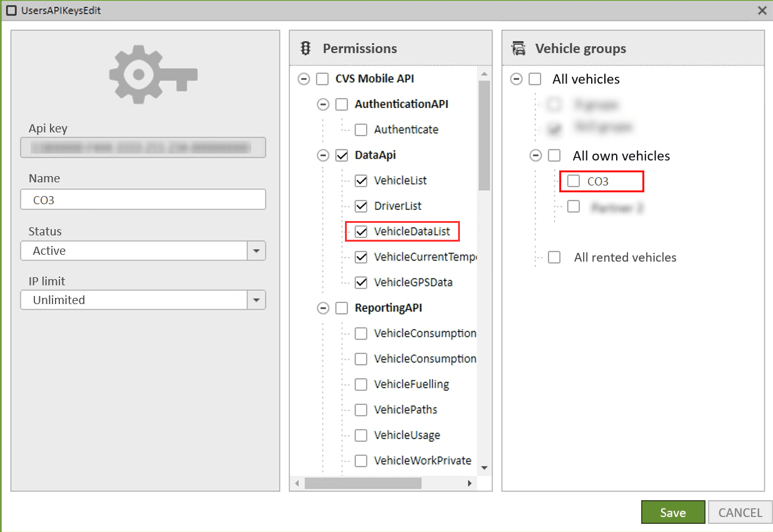The image size is (773, 532).
Task: Uncheck the DataApi checkbox
Action: click(342, 155)
